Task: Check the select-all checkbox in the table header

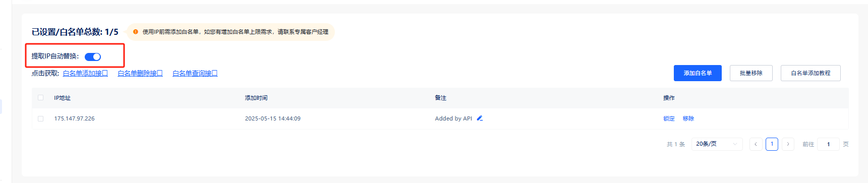Action: (41, 98)
